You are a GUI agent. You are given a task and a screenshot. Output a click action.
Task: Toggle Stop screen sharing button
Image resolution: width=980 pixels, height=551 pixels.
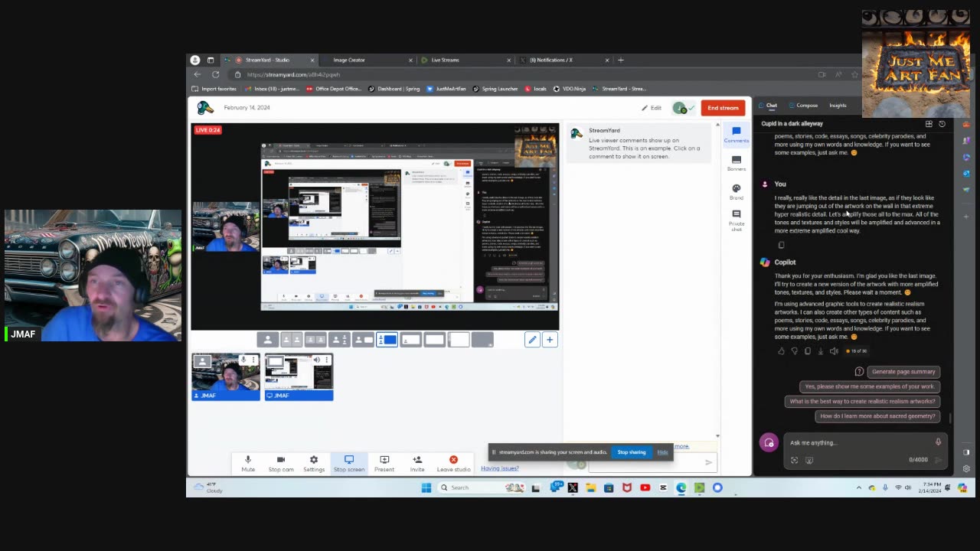pos(349,464)
